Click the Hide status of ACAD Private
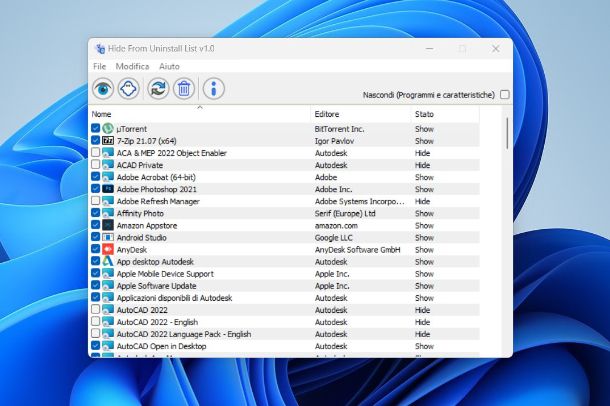This screenshot has height=406, width=610. 422,165
